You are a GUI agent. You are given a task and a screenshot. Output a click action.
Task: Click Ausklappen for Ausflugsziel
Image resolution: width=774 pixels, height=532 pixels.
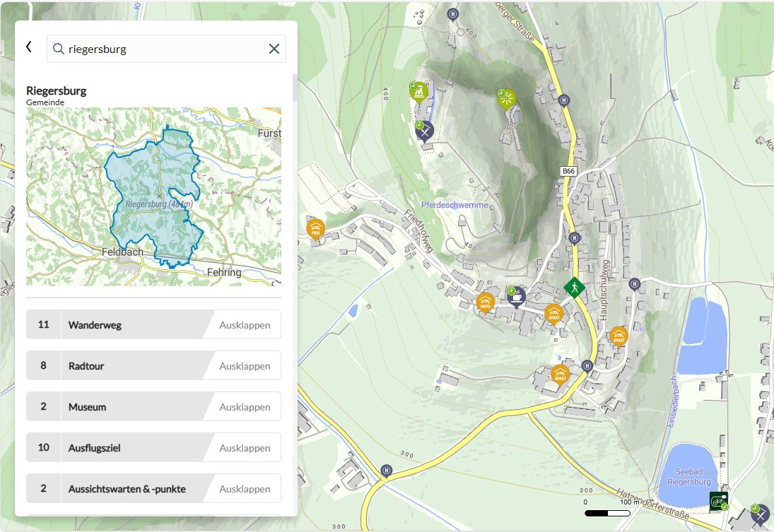point(245,448)
